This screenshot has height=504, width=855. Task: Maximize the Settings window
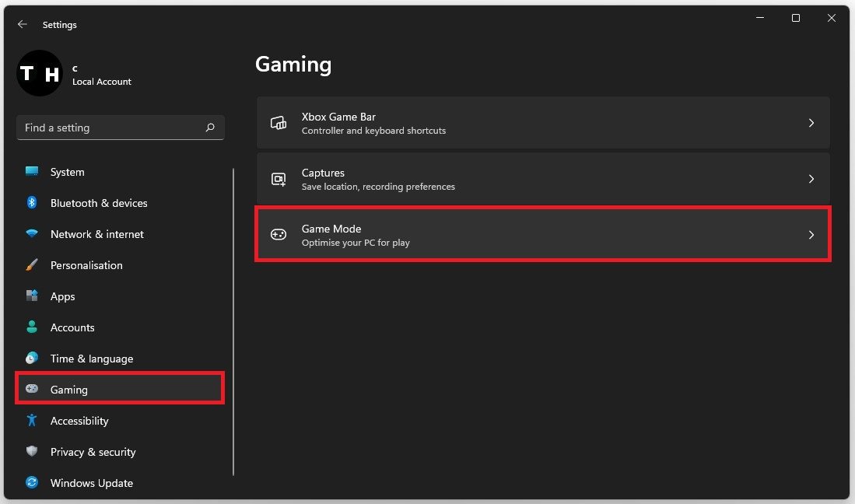point(796,18)
